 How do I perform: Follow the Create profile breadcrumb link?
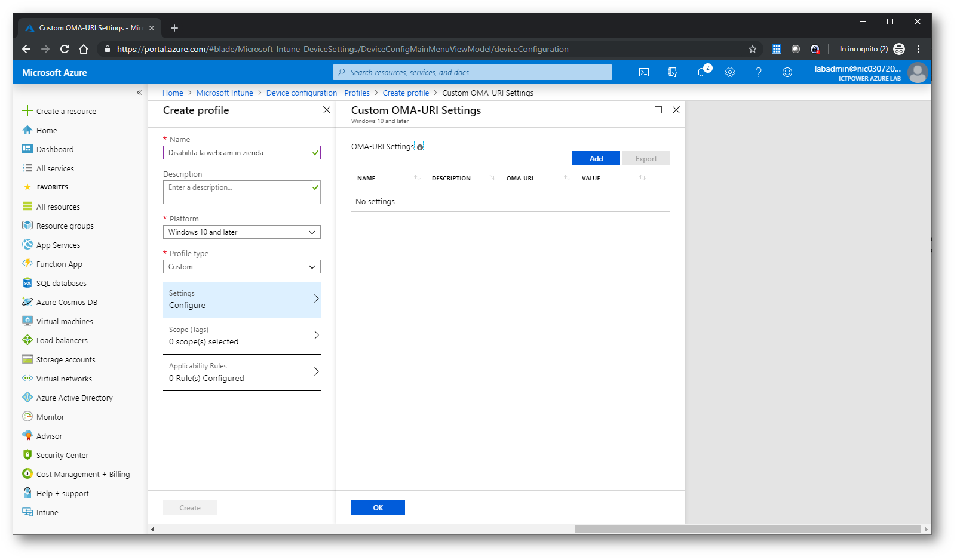tap(406, 93)
